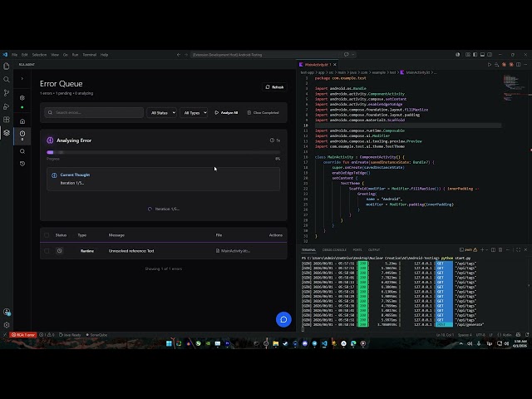Click the analysis progress bar
Screen dimensions: 532x399
tap(164, 152)
